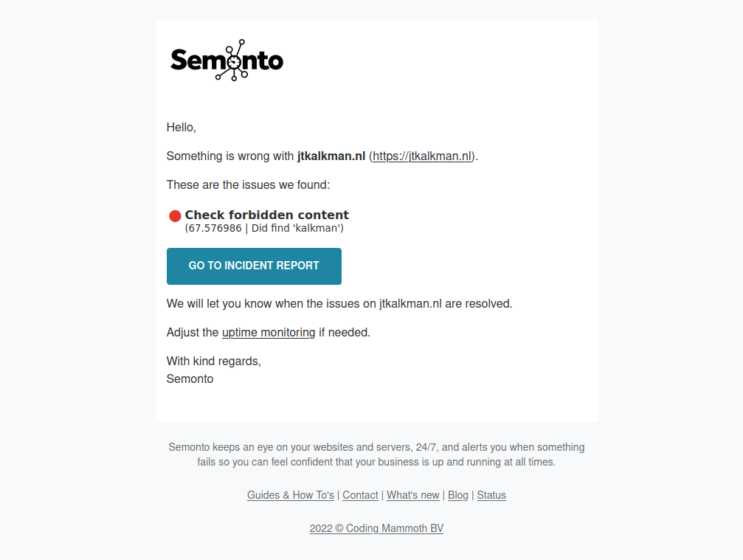Check the service Status page
The image size is (743, 560).
(491, 495)
